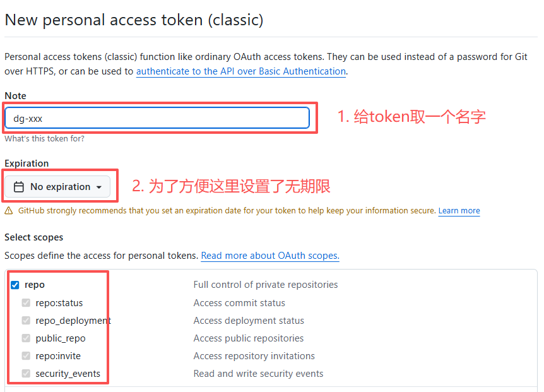
Task: Open the authenticate to the API link
Action: coord(240,71)
